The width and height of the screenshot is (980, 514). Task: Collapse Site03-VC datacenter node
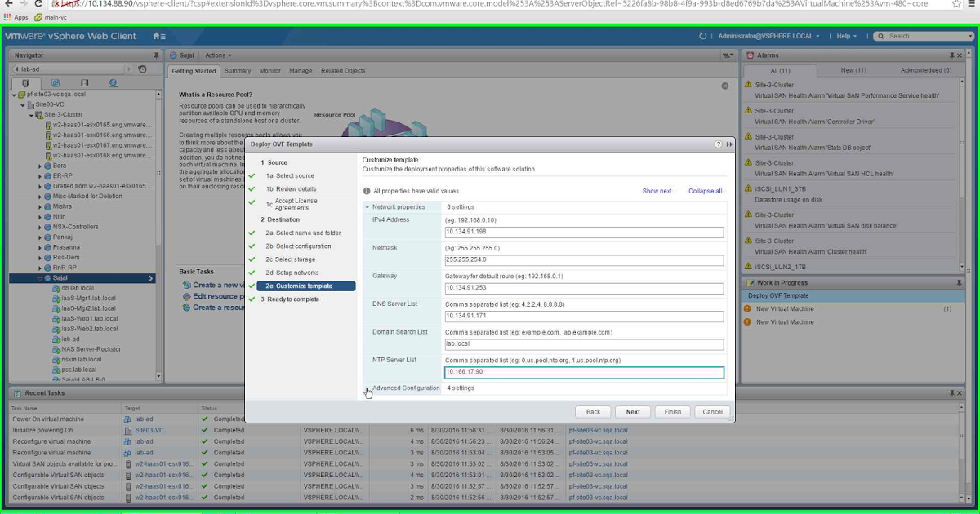pos(23,104)
